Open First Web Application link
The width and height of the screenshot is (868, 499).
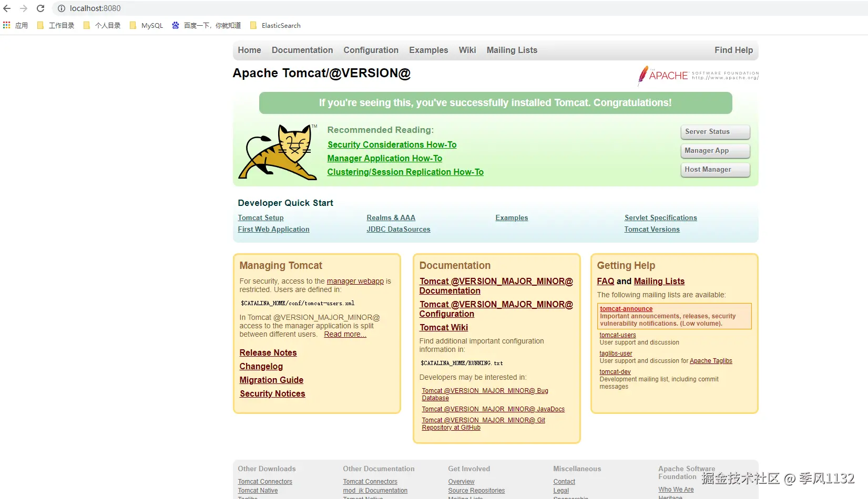(x=273, y=230)
